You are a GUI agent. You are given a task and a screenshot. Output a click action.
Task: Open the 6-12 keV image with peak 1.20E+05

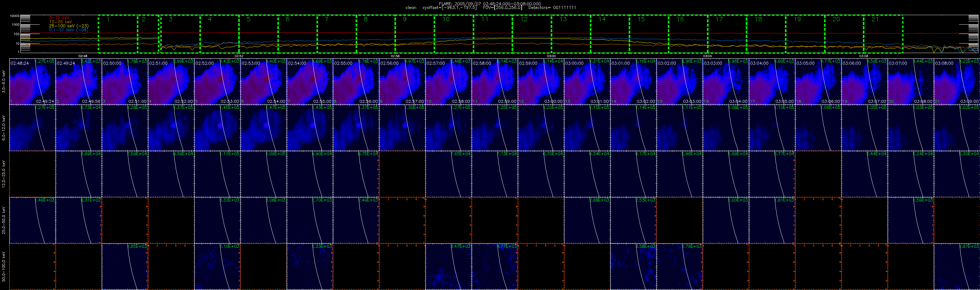(541, 128)
